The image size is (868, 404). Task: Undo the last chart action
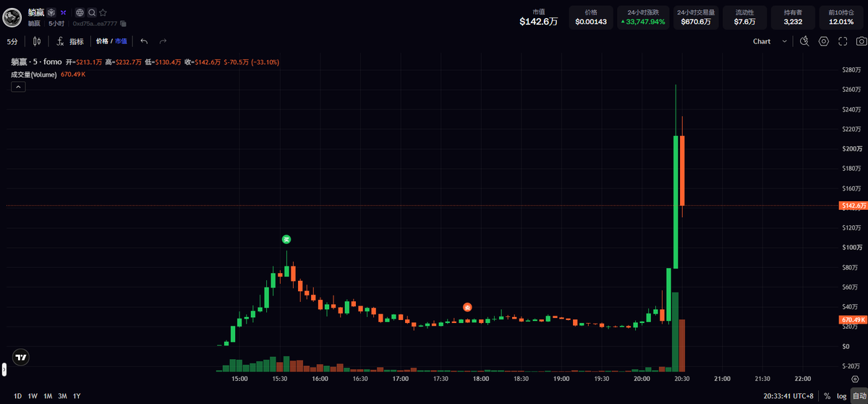point(144,41)
